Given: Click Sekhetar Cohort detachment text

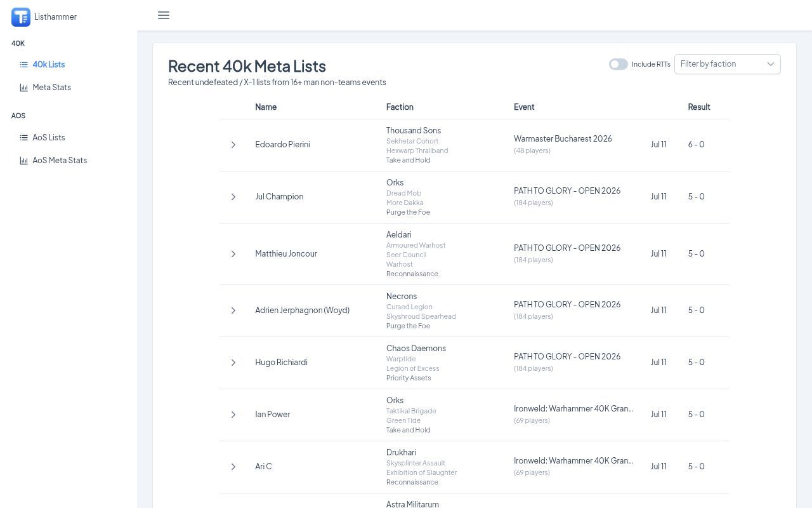Looking at the screenshot, I should 412,141.
